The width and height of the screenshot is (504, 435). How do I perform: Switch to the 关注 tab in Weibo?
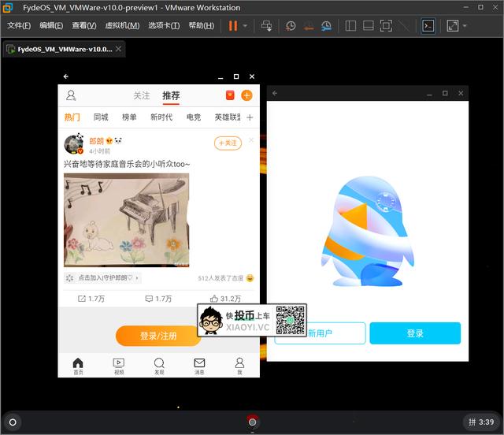coord(142,95)
